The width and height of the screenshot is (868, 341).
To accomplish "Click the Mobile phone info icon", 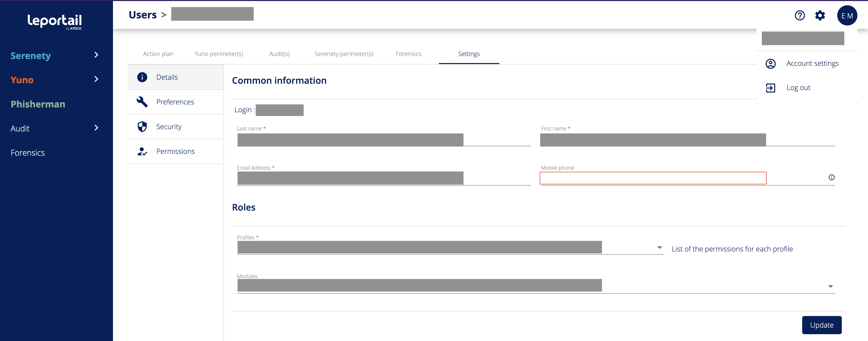I will [831, 177].
